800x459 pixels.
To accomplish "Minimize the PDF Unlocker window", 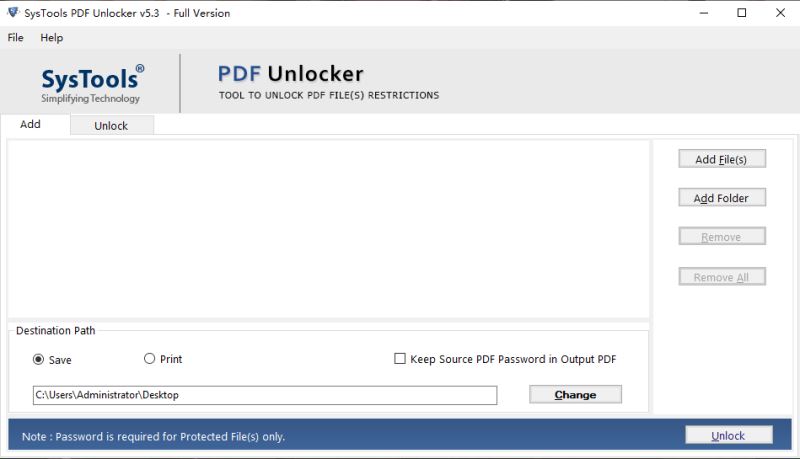I will pyautogui.click(x=704, y=13).
